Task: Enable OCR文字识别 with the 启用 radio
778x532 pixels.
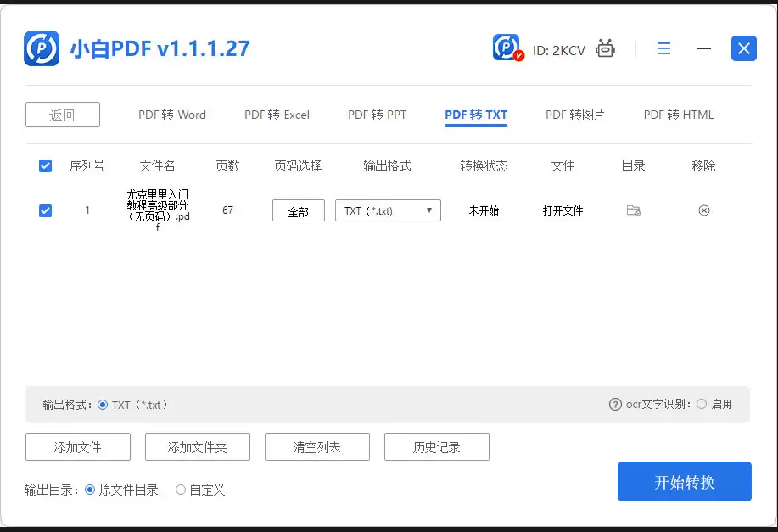Action: (702, 405)
